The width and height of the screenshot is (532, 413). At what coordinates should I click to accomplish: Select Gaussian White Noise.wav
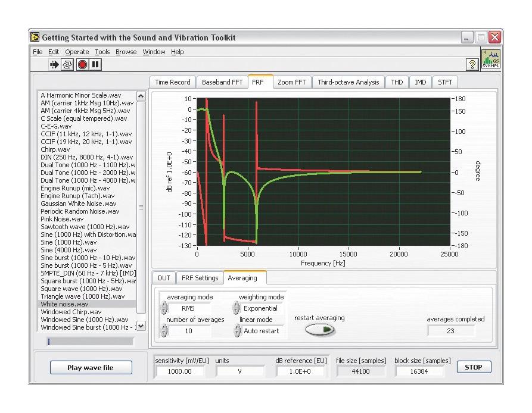click(x=88, y=204)
